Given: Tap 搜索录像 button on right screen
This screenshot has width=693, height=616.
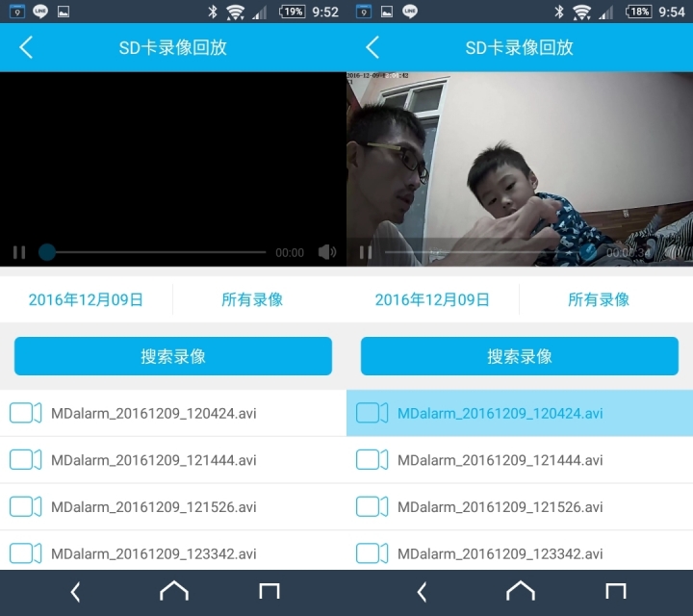Looking at the screenshot, I should [520, 356].
